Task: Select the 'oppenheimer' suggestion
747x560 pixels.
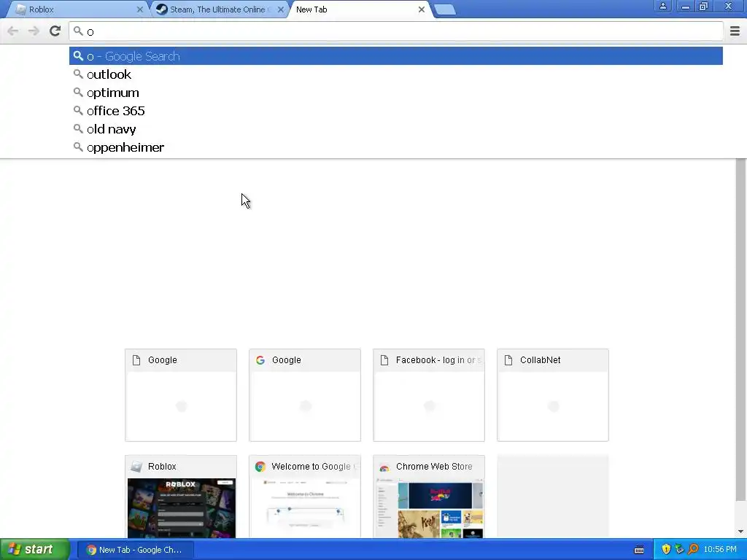Action: (x=396, y=147)
